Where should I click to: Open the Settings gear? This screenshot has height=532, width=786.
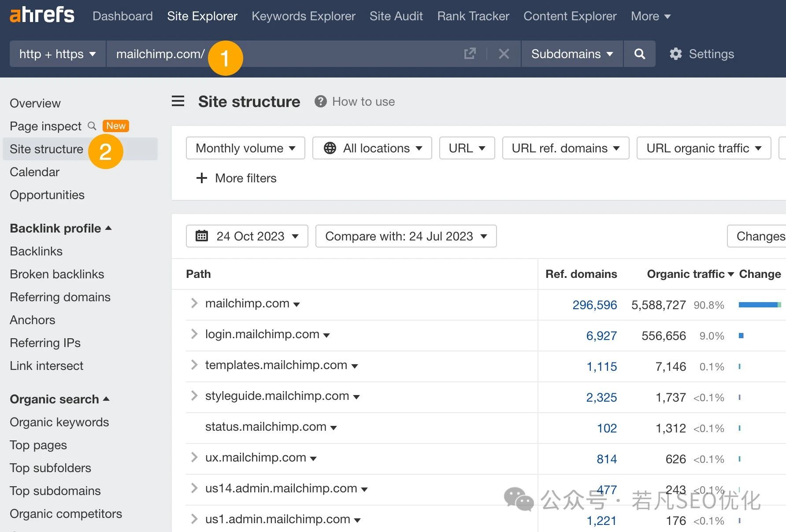[675, 54]
